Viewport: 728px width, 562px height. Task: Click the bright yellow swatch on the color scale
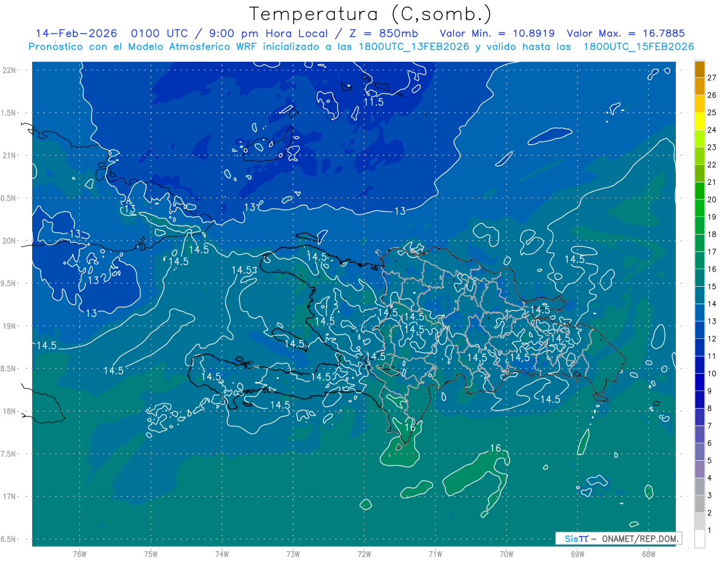[x=699, y=121]
